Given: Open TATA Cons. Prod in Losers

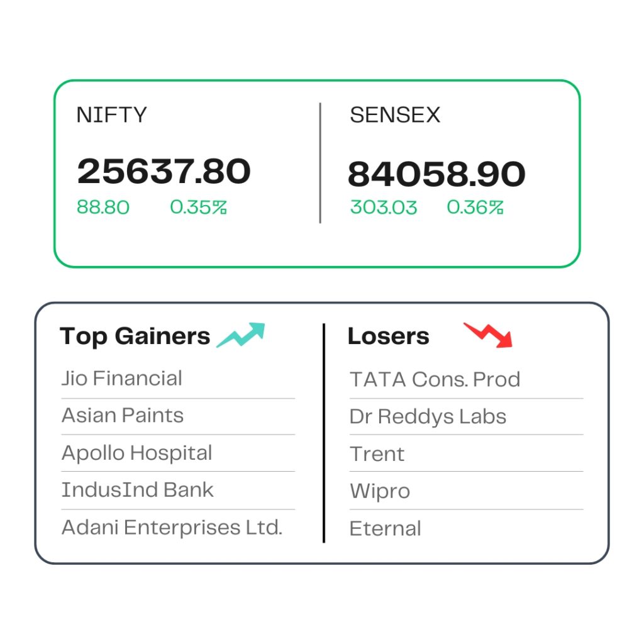Looking at the screenshot, I should point(435,379).
